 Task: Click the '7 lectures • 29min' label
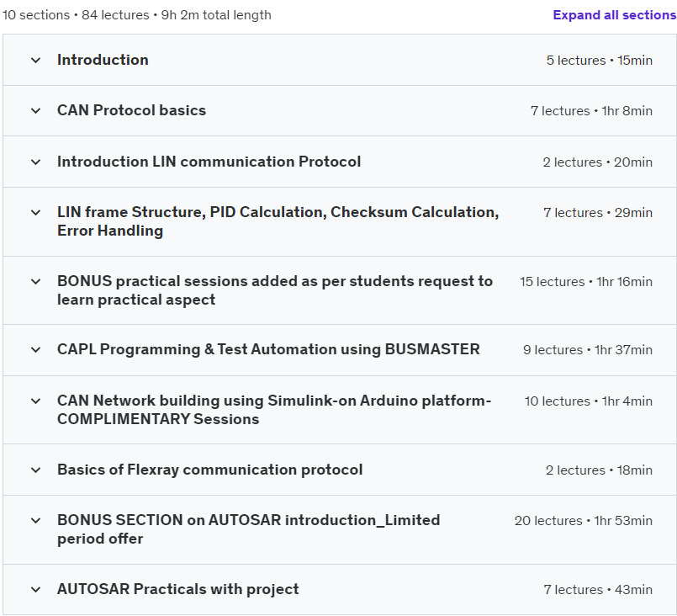pos(598,213)
